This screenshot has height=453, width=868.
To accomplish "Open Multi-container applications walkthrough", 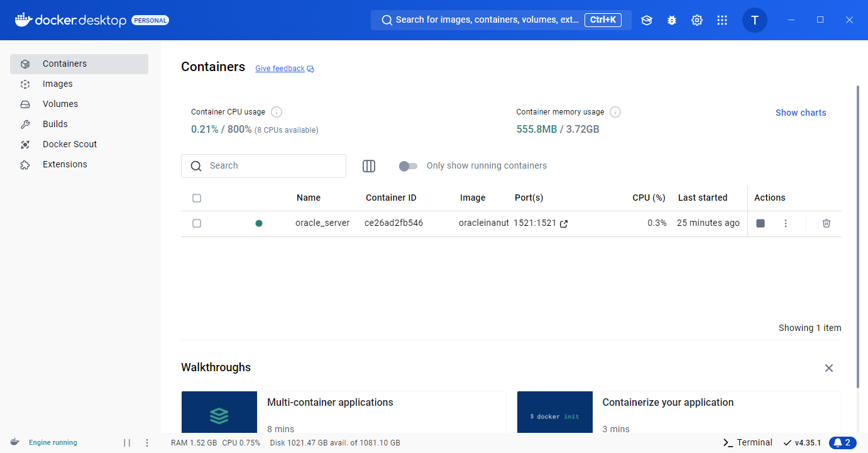I will click(x=343, y=412).
